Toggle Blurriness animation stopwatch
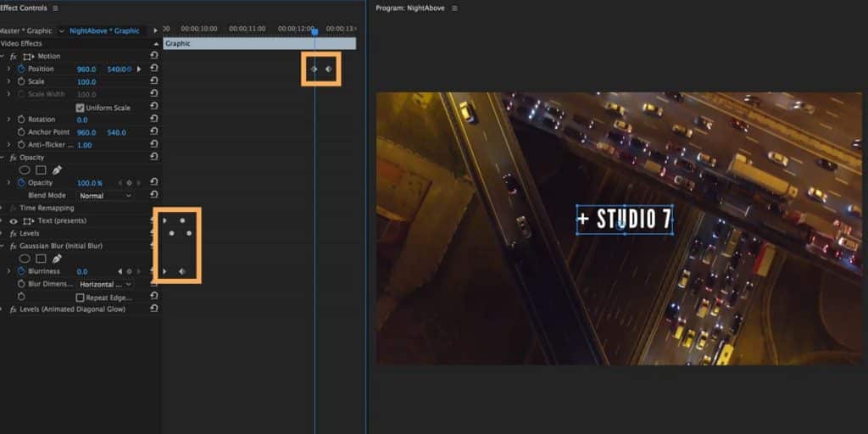Viewport: 868px width, 434px height. click(x=22, y=271)
